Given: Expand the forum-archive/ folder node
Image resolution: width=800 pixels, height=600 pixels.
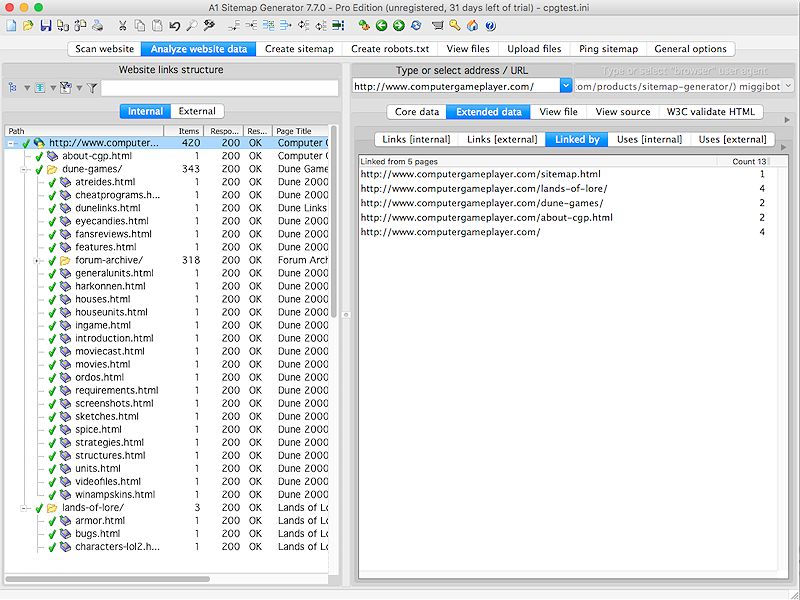Looking at the screenshot, I should coord(36,261).
